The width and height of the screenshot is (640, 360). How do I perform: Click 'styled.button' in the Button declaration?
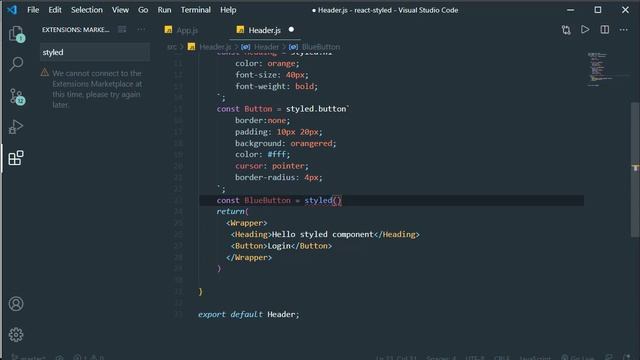(316, 109)
